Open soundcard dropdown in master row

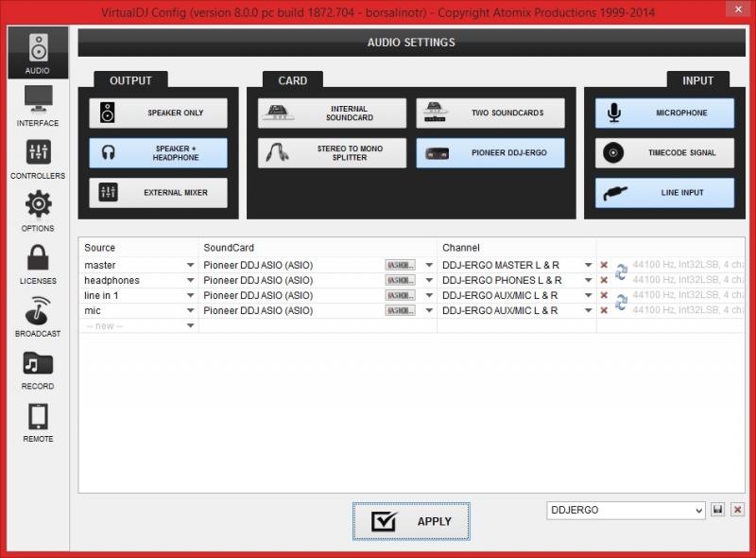(x=429, y=265)
